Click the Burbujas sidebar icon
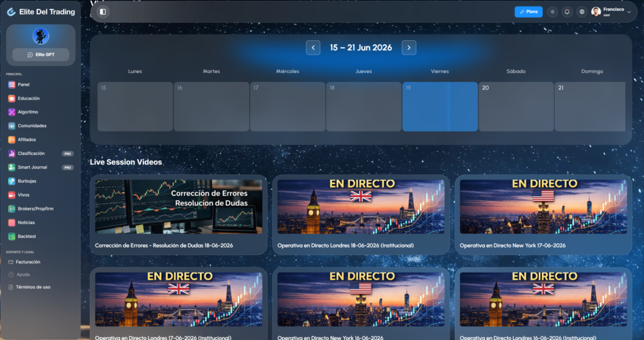 pos(11,181)
